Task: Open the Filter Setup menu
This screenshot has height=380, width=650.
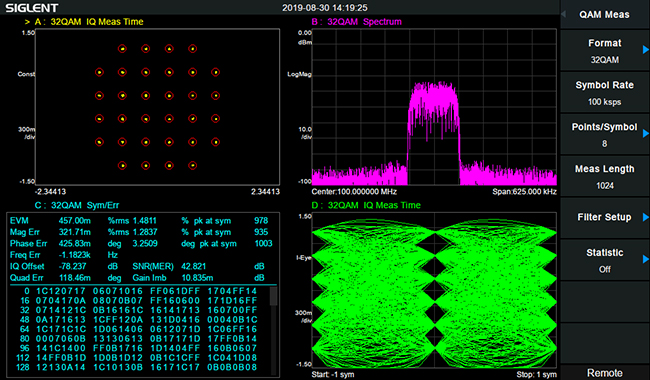Action: (604, 217)
